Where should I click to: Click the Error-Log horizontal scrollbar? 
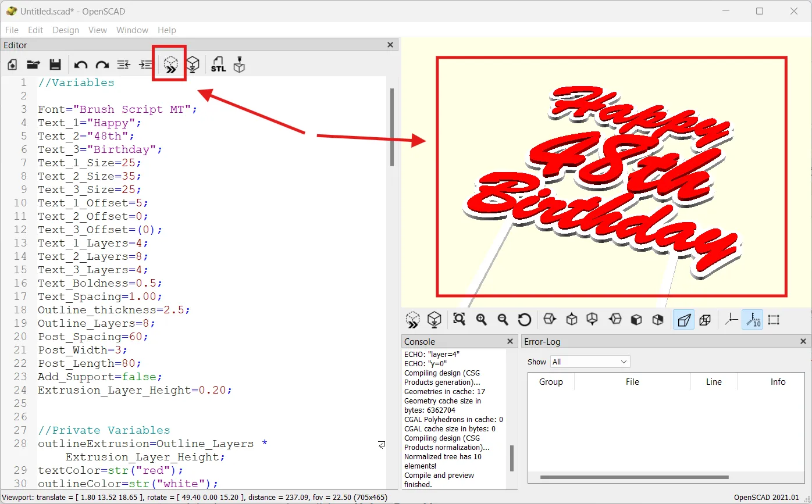(634, 477)
